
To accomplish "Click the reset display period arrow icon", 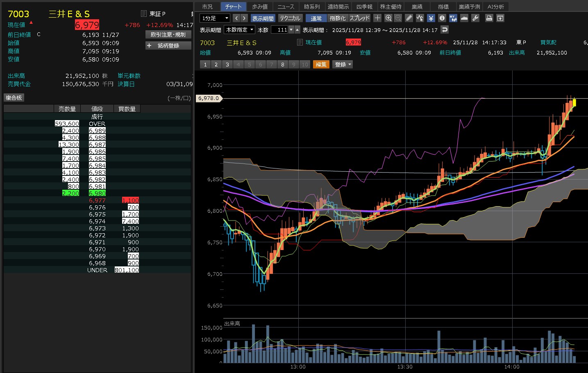I will 445,30.
